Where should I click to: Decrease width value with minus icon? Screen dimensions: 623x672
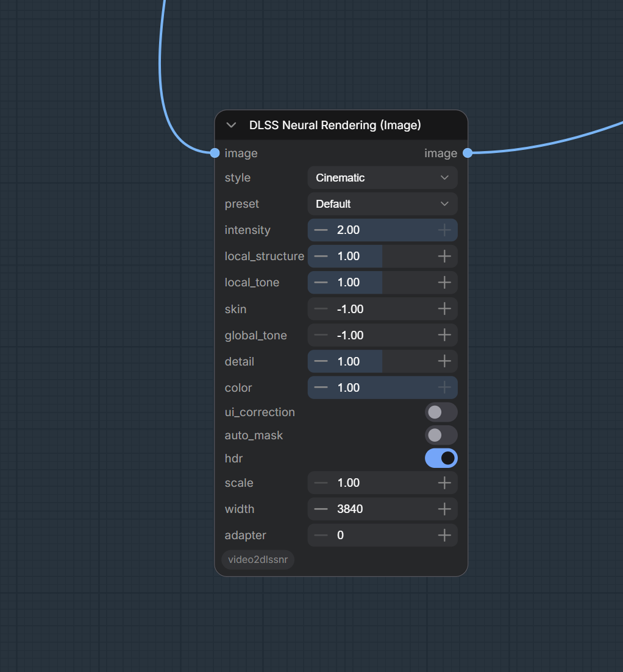click(x=321, y=509)
